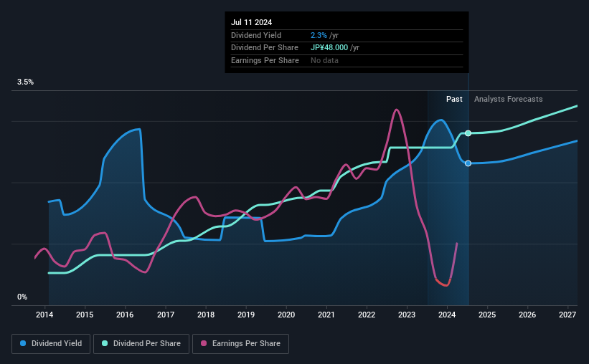This screenshot has height=364, width=589.
Task: Toggle the Dividend Yield legend button
Action: tap(51, 344)
